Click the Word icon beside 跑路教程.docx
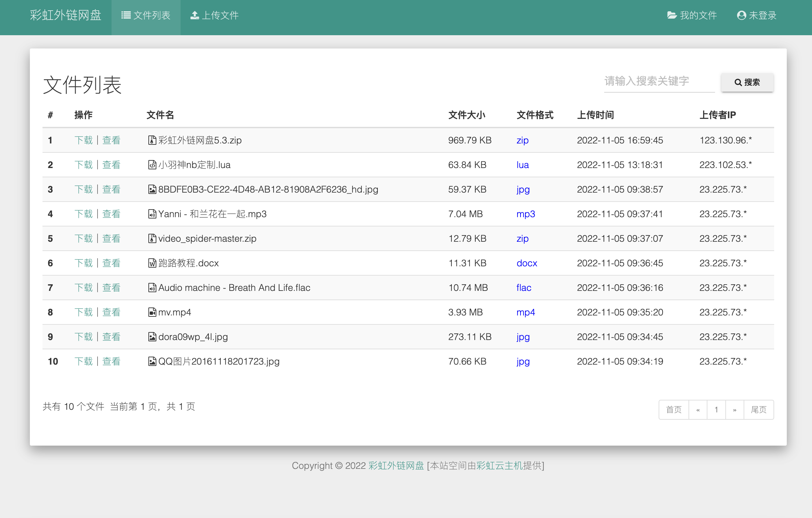This screenshot has width=812, height=518. click(152, 263)
